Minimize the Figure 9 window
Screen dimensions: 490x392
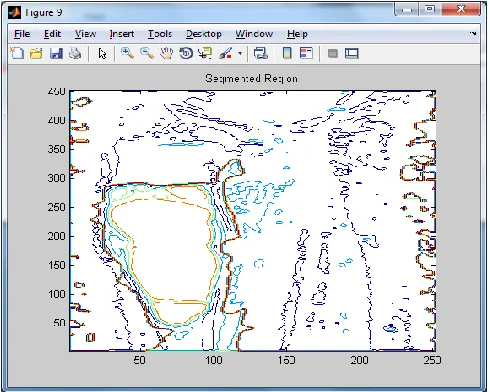point(406,9)
